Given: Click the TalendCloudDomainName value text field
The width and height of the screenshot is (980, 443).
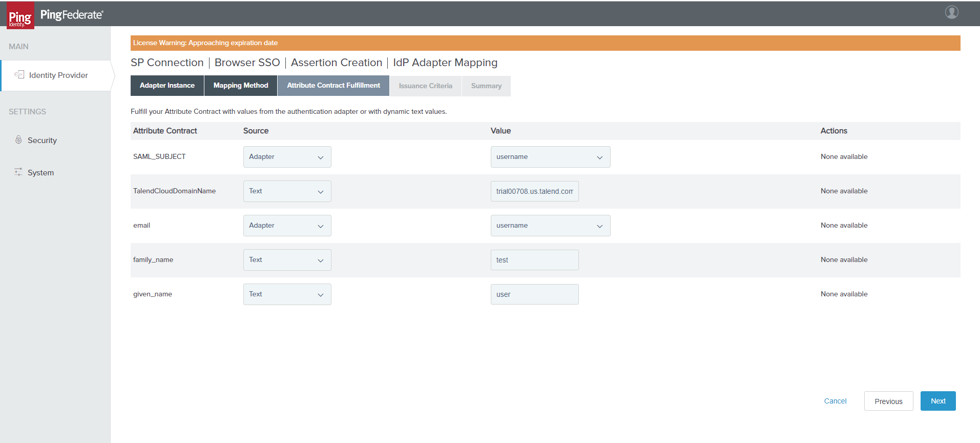Looking at the screenshot, I should pos(535,191).
